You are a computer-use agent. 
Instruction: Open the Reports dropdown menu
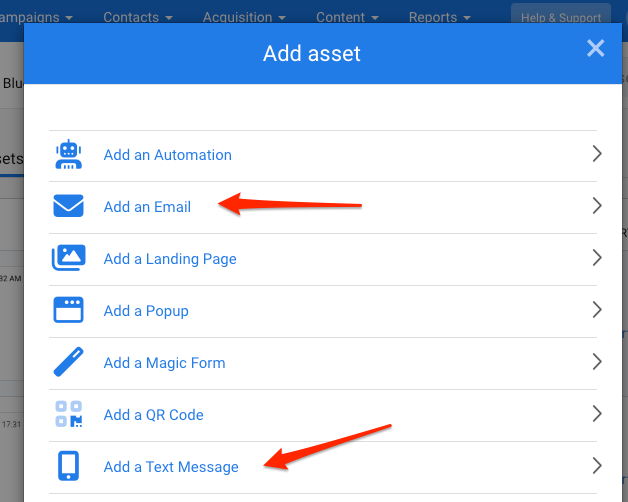tap(439, 17)
